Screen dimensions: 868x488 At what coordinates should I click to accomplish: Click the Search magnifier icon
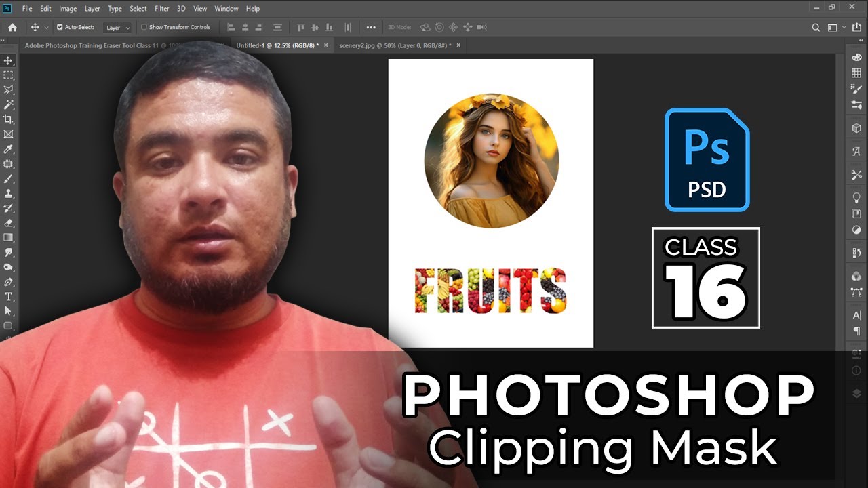click(x=816, y=28)
